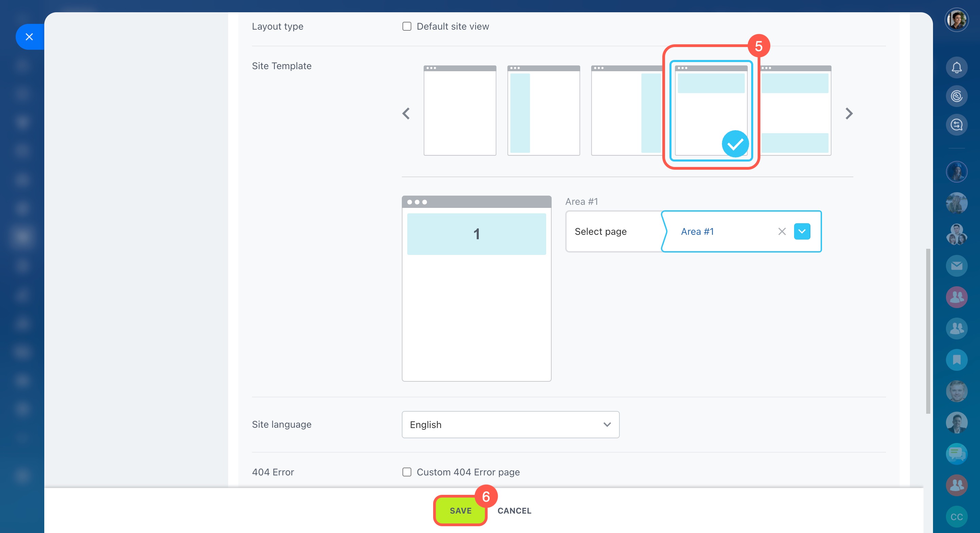The height and width of the screenshot is (533, 980).
Task: Click the vertical scrollbar of settings panel
Action: point(928,331)
